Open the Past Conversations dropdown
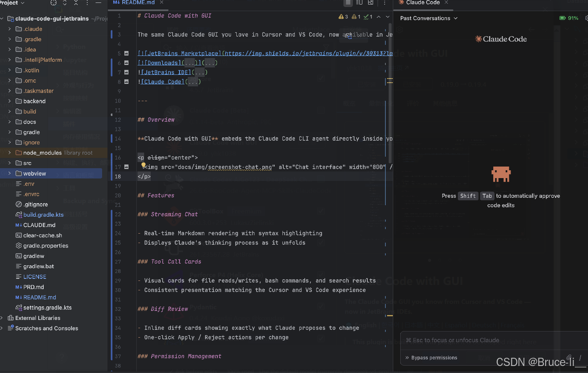The width and height of the screenshot is (588, 373). [x=429, y=18]
